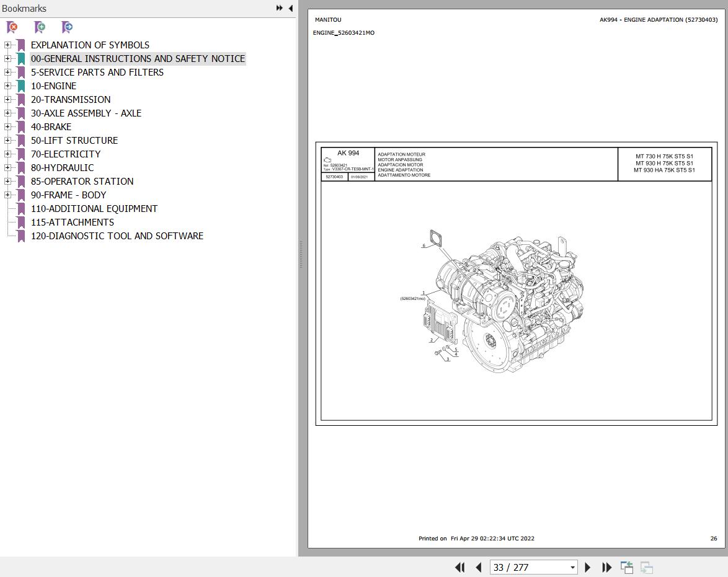
Task: Open the 90-FRAME - BODY bookmark
Action: (x=68, y=195)
